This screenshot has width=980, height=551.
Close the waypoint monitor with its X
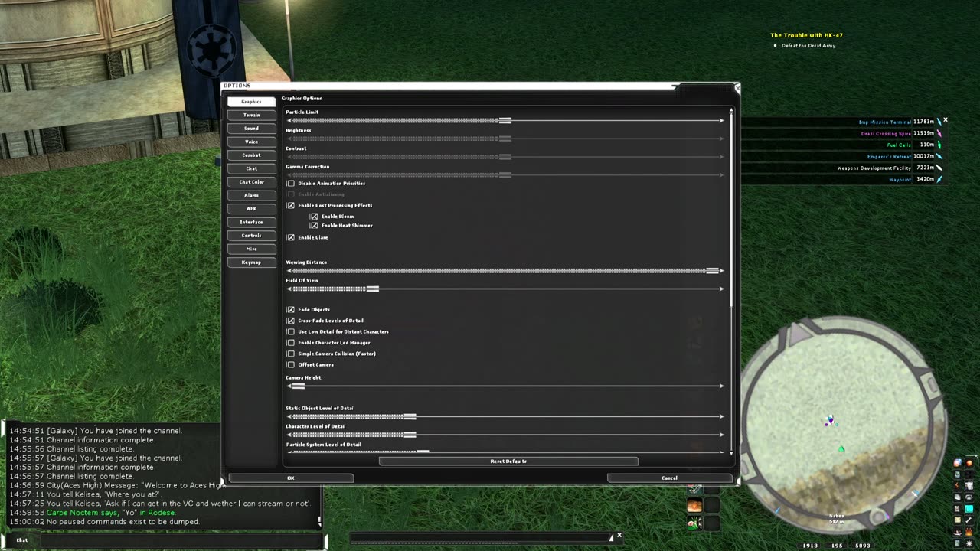946,119
